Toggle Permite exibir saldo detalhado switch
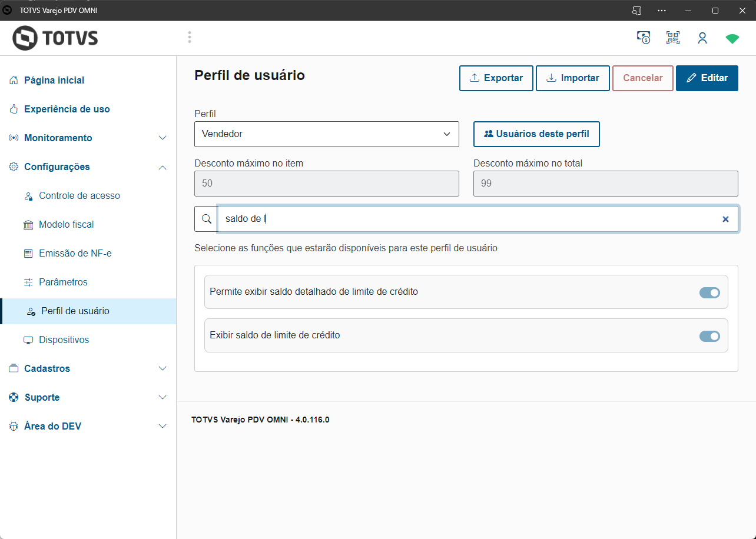 [709, 292]
